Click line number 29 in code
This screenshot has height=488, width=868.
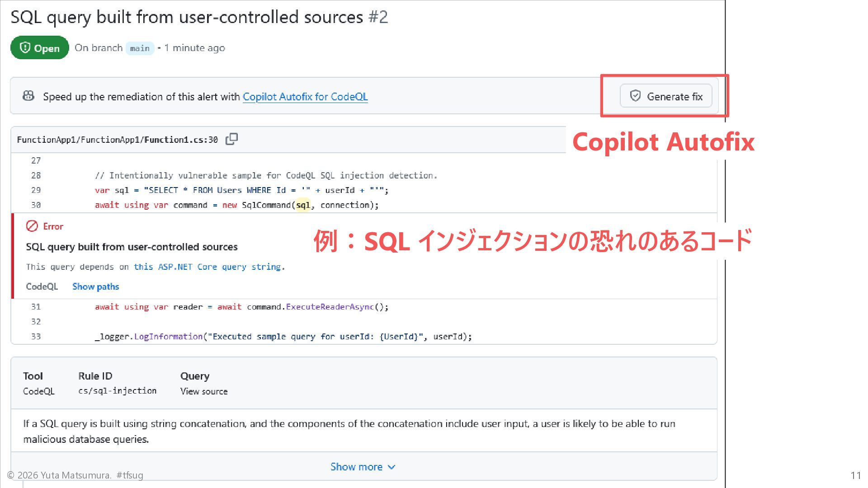tap(36, 190)
